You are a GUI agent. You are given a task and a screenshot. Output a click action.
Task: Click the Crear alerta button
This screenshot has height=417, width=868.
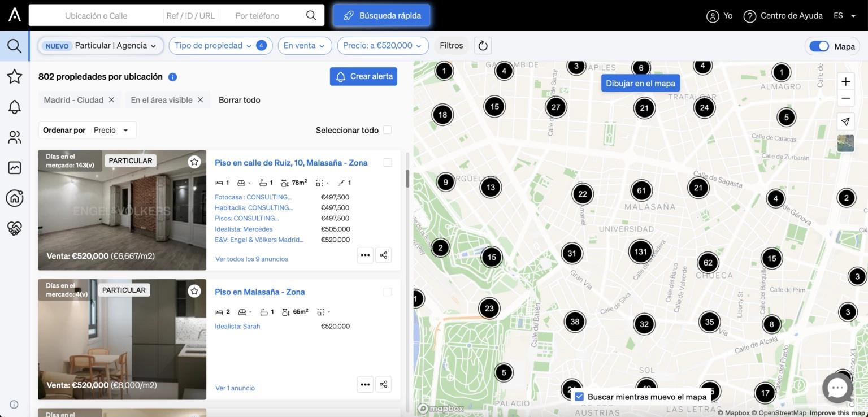coord(363,76)
